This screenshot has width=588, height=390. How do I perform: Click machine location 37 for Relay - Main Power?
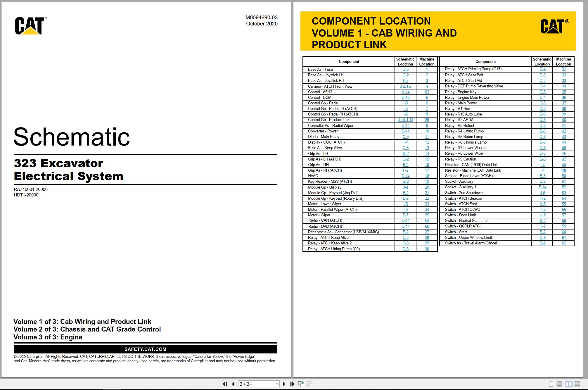coord(564,103)
